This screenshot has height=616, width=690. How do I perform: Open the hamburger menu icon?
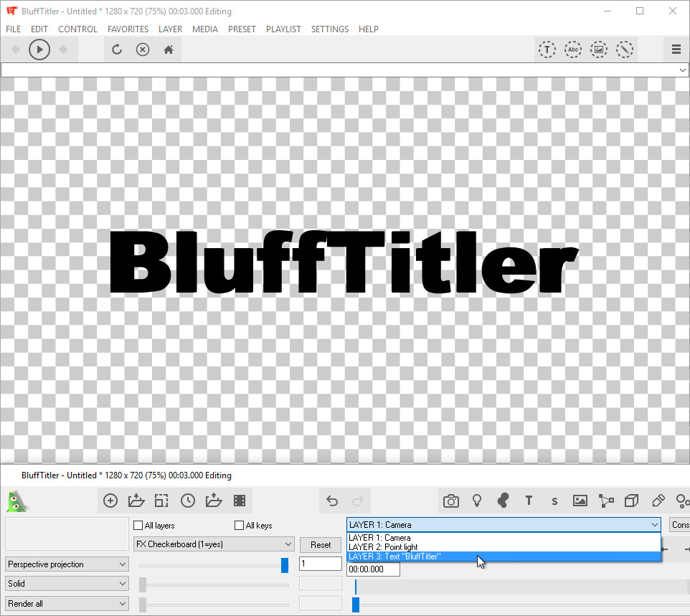tap(676, 49)
